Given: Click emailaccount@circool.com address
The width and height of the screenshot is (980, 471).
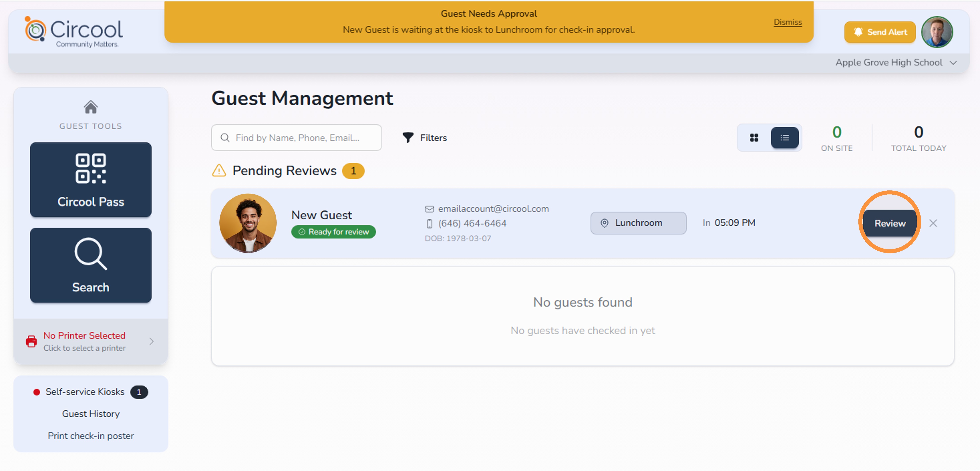Looking at the screenshot, I should [493, 208].
